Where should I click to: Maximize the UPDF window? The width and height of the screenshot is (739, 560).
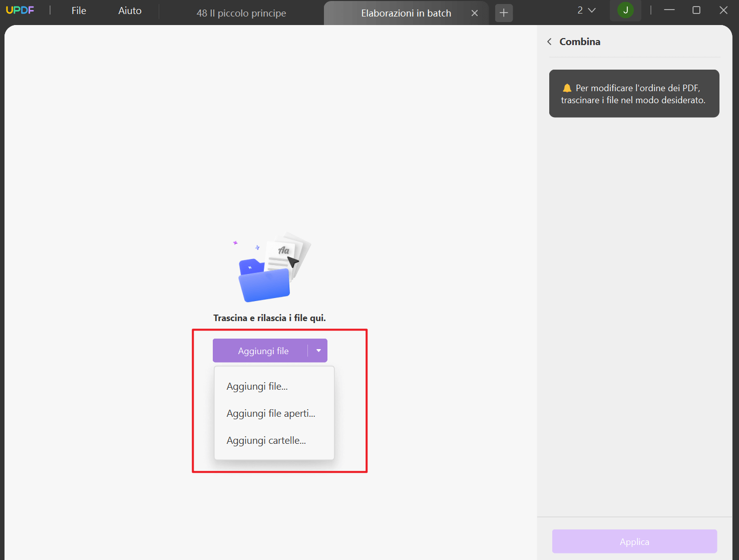pos(696,10)
